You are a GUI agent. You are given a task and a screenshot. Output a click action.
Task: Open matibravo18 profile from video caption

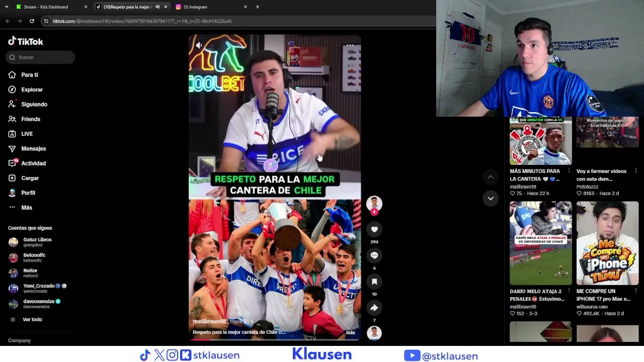tap(209, 321)
